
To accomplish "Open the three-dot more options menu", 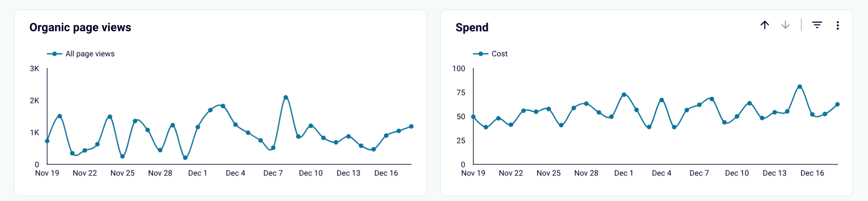I will tap(838, 26).
